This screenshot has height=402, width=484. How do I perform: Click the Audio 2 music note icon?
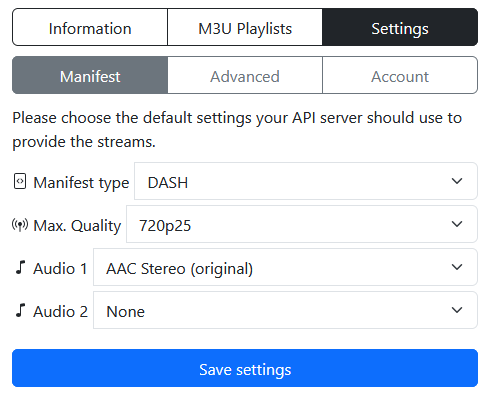[x=21, y=310]
